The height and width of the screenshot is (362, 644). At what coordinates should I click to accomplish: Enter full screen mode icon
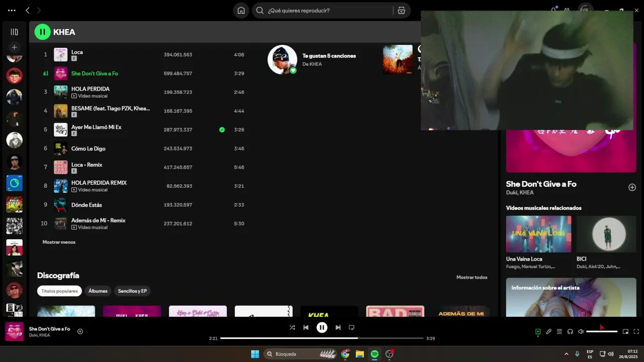636,331
